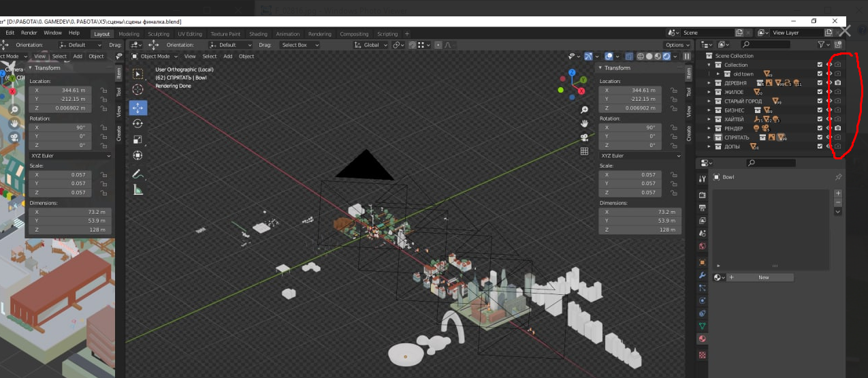Click the zoom magnifier navigation icon in main viewport
The image size is (868, 378).
coord(584,110)
